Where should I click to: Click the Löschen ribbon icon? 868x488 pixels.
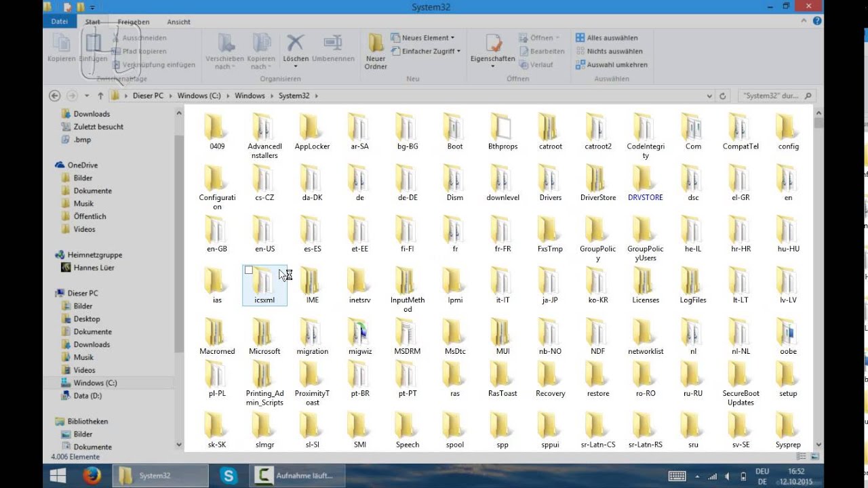pyautogui.click(x=296, y=50)
